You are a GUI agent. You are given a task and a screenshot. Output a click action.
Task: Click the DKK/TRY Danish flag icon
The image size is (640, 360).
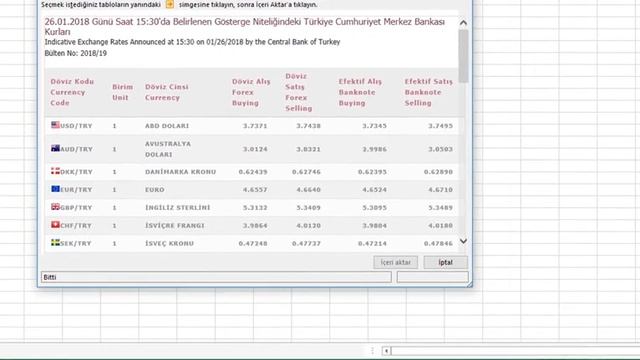tap(56, 171)
